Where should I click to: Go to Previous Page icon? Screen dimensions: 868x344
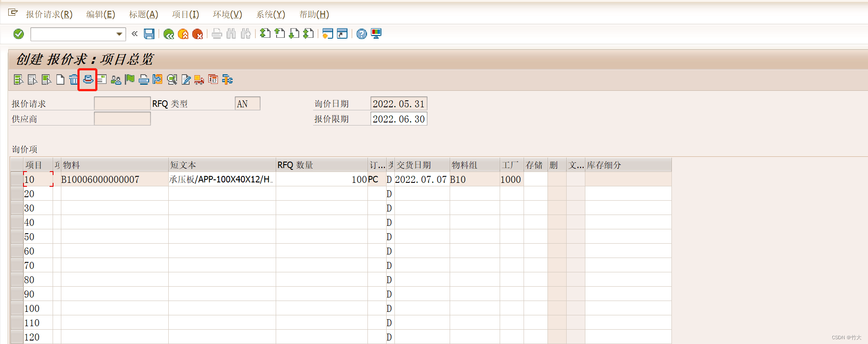[x=280, y=33]
